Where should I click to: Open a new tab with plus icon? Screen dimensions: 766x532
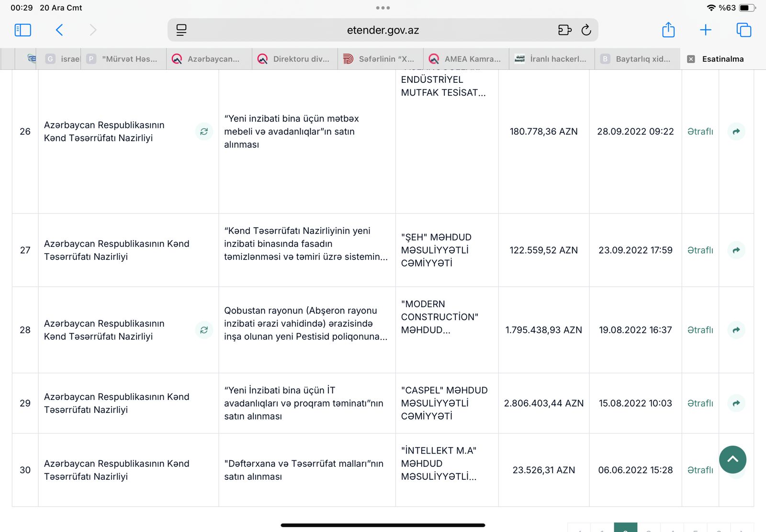click(706, 30)
